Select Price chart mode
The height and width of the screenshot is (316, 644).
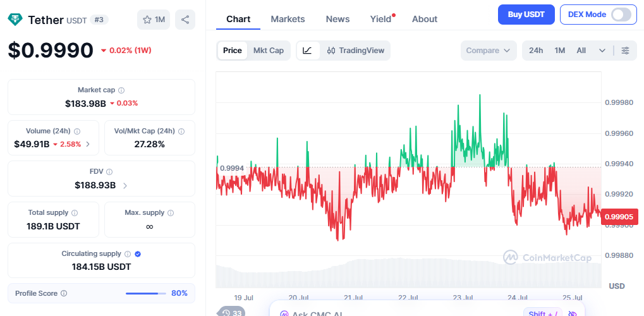233,51
